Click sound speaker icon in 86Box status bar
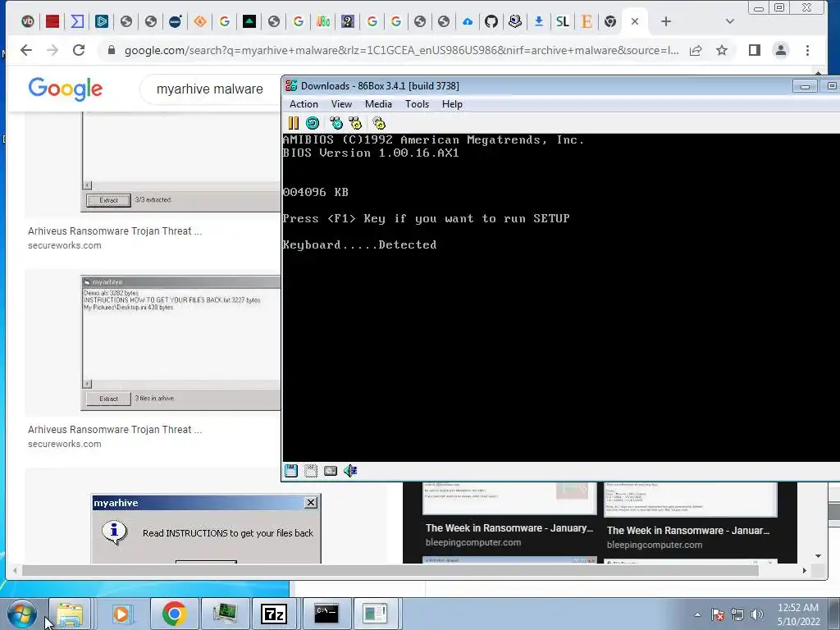The width and height of the screenshot is (840, 630). pos(350,471)
